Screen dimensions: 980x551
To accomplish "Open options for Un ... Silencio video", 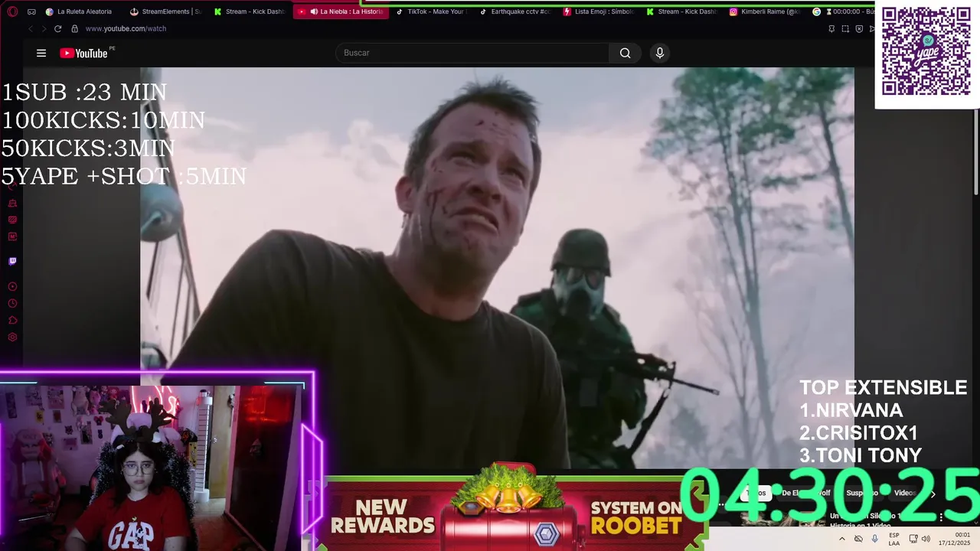I will (x=941, y=518).
